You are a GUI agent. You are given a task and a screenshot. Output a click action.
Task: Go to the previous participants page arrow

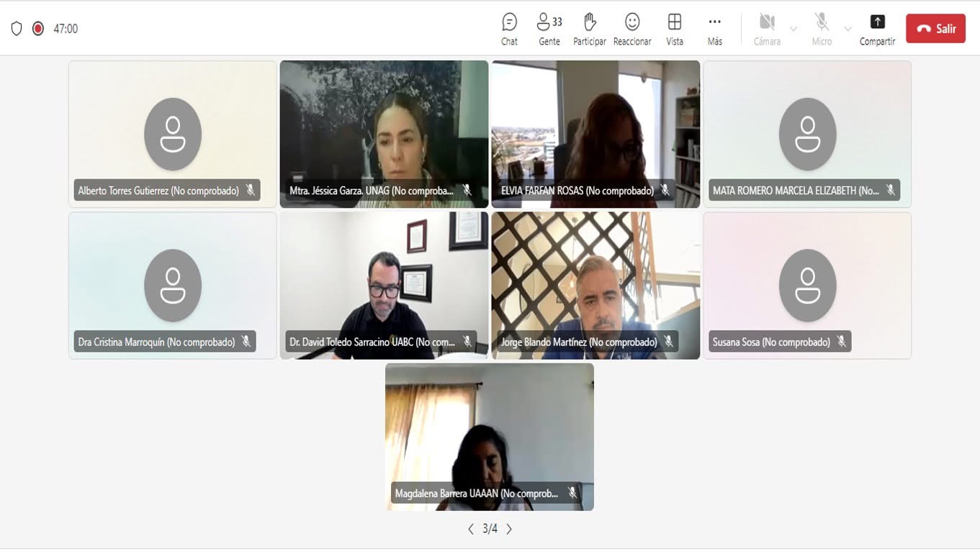point(471,529)
